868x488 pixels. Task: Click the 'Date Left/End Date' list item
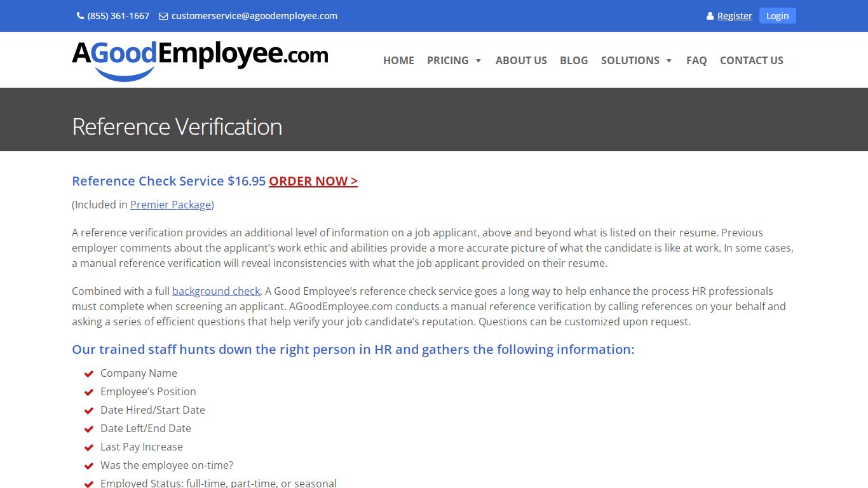146,429
